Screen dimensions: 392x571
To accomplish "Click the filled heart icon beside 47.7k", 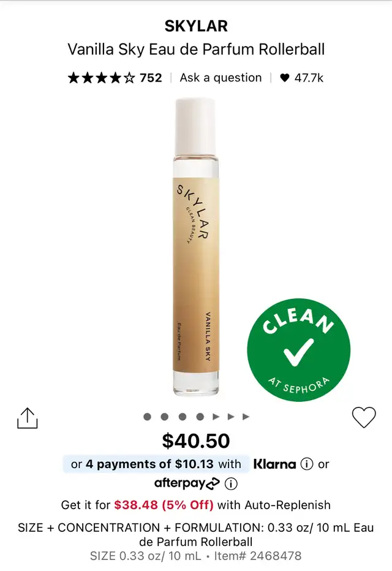I will (285, 78).
